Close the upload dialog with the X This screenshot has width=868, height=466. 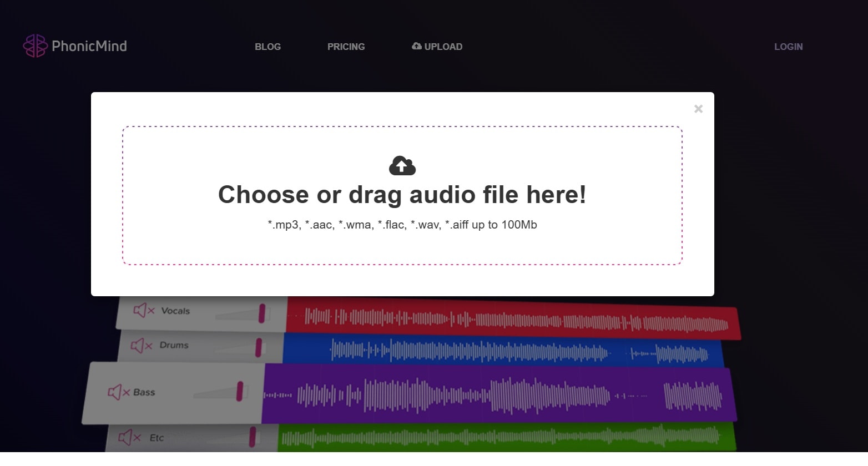(x=698, y=109)
